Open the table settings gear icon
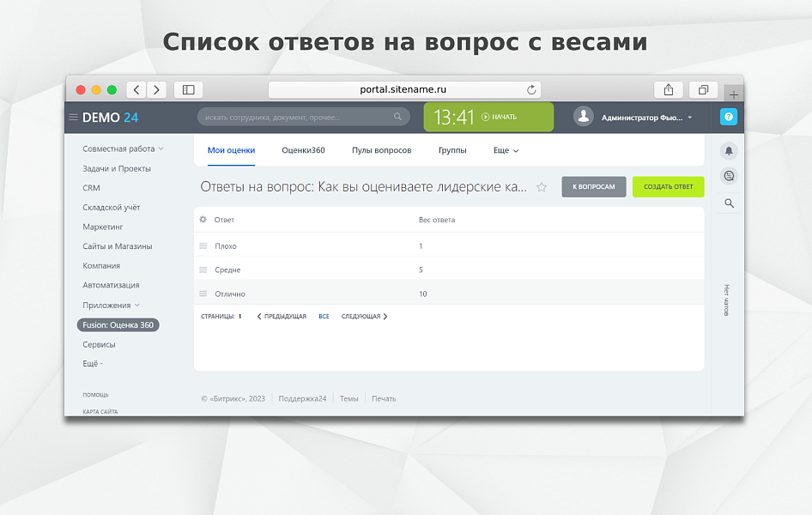Viewport: 812px width, 515px height. 203,220
